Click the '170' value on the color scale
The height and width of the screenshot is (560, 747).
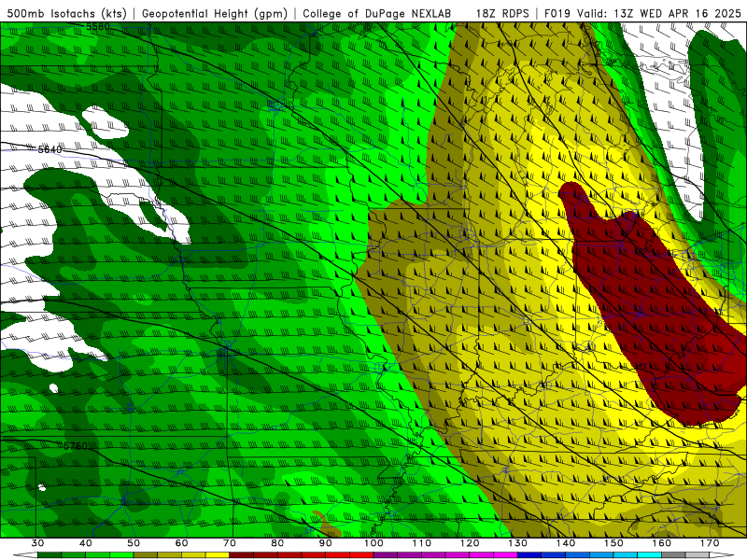click(710, 543)
